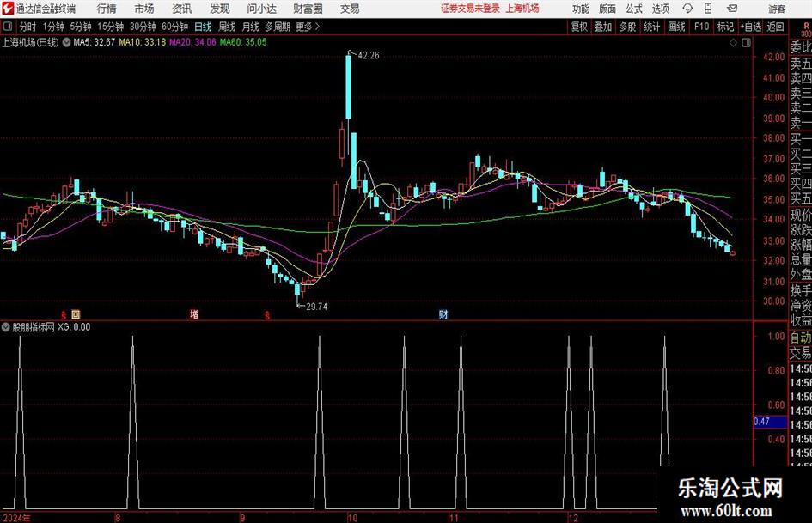Click the diamond icon above the price axis
The width and height of the screenshot is (812, 523).
tap(733, 43)
